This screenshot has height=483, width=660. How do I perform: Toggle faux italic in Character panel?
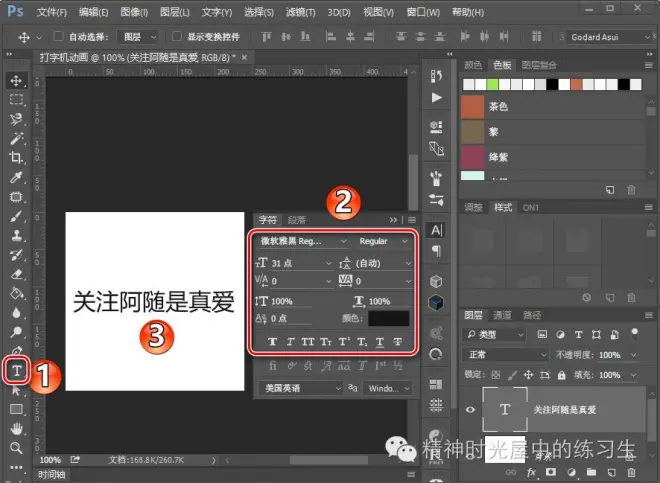290,342
